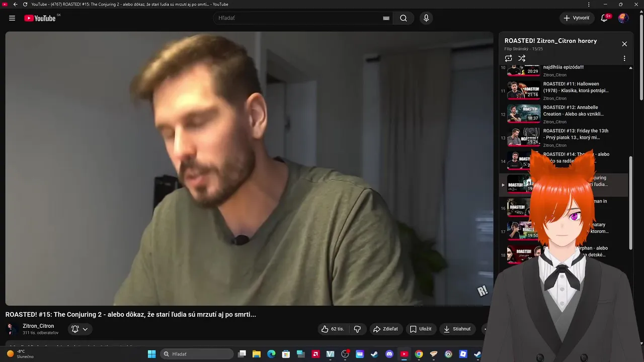
Task: Open AMD Software from taskbar
Action: tap(315, 354)
